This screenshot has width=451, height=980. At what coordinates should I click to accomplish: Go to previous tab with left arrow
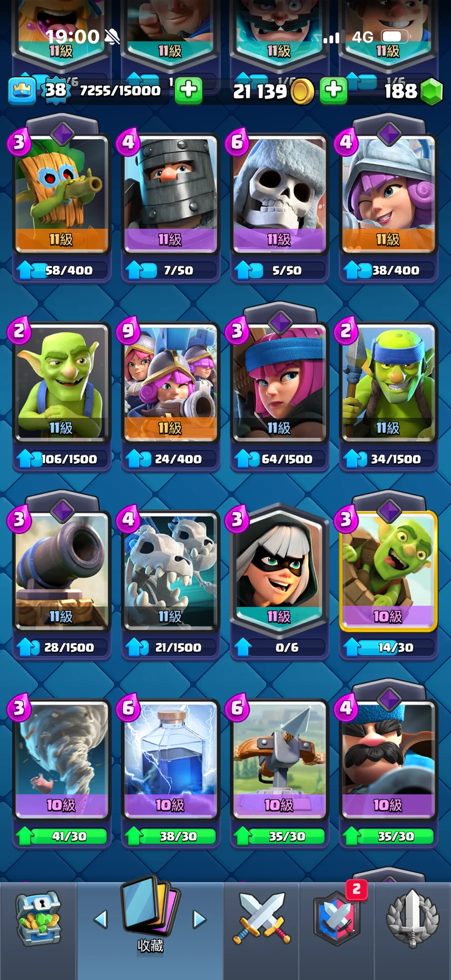point(101,919)
